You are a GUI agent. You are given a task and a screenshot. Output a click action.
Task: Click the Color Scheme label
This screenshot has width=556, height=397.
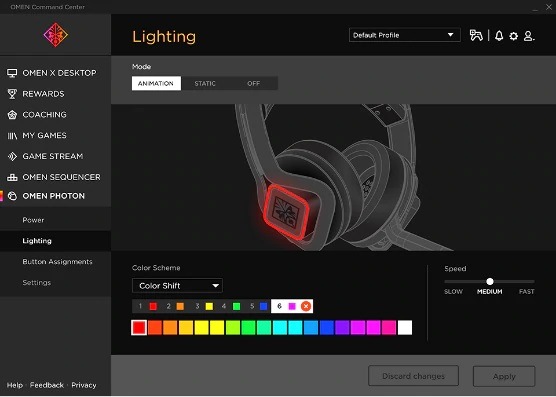click(156, 268)
